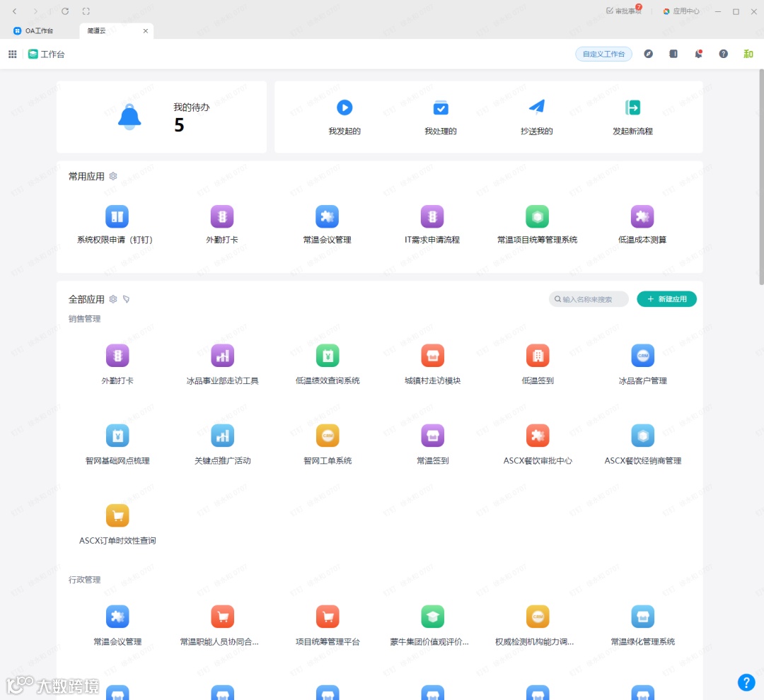Image resolution: width=764 pixels, height=700 pixels.
Task: Open 外勤打卡 in 常用应用
Action: click(x=222, y=216)
